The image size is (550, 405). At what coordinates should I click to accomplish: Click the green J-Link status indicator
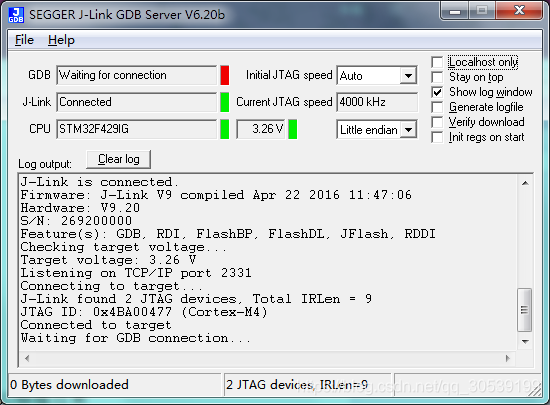pos(225,102)
